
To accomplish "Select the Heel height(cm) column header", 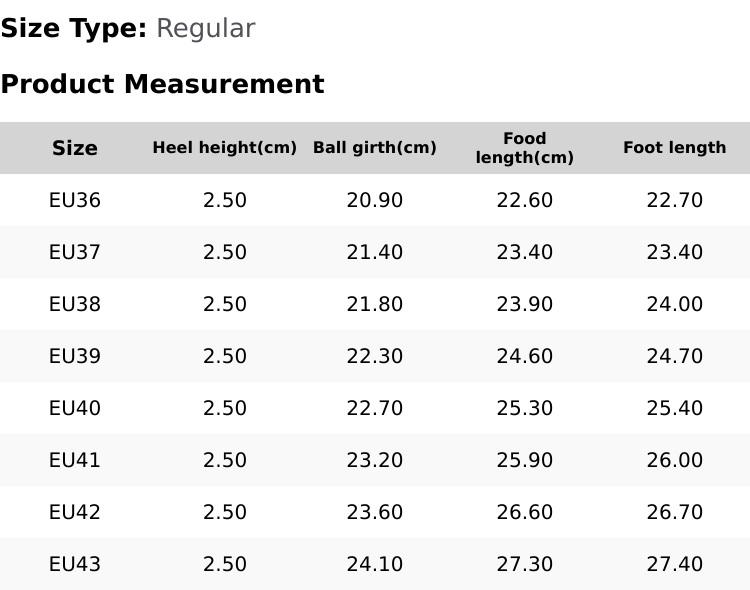I will (x=225, y=148).
